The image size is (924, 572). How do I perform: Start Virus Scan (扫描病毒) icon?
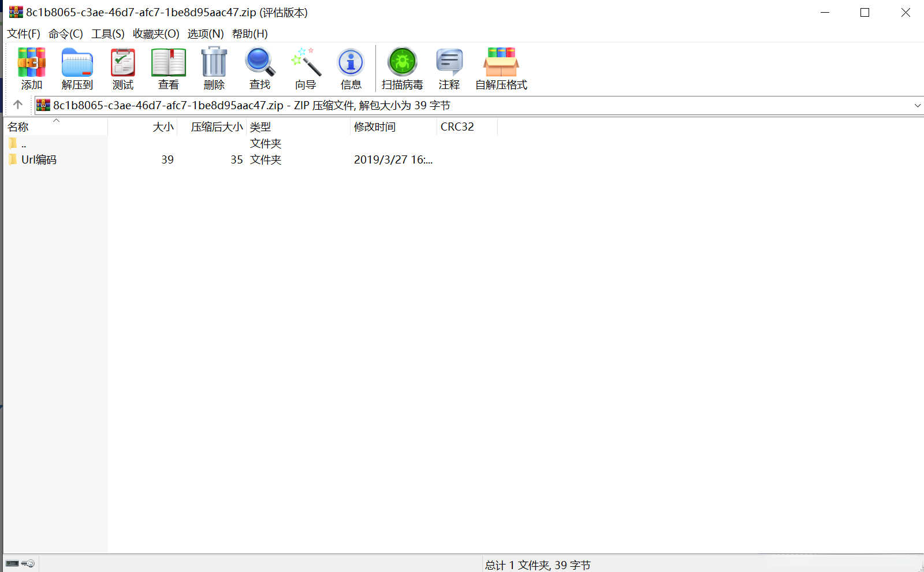[x=403, y=68]
